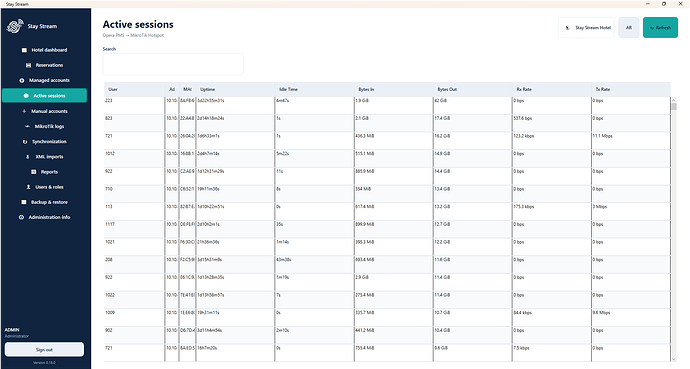Click the Backup & restore sidebar icon

coord(24,202)
